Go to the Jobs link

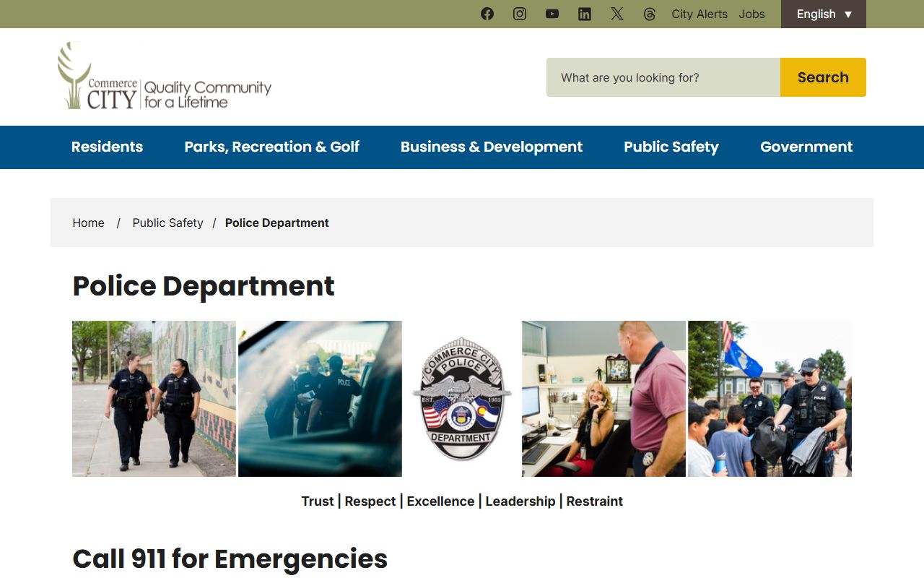pyautogui.click(x=751, y=14)
